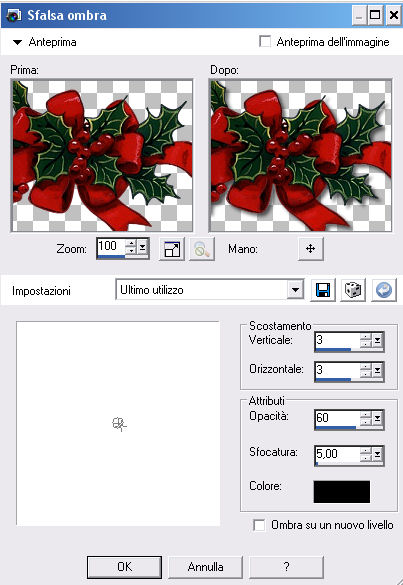Open the Zoom value dropdown arrow

coord(143,247)
